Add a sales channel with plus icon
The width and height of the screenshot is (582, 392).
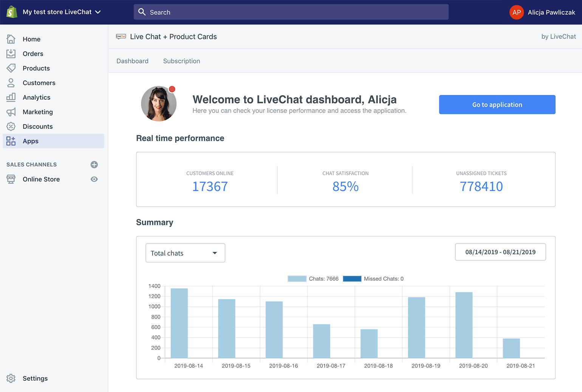[x=94, y=165]
